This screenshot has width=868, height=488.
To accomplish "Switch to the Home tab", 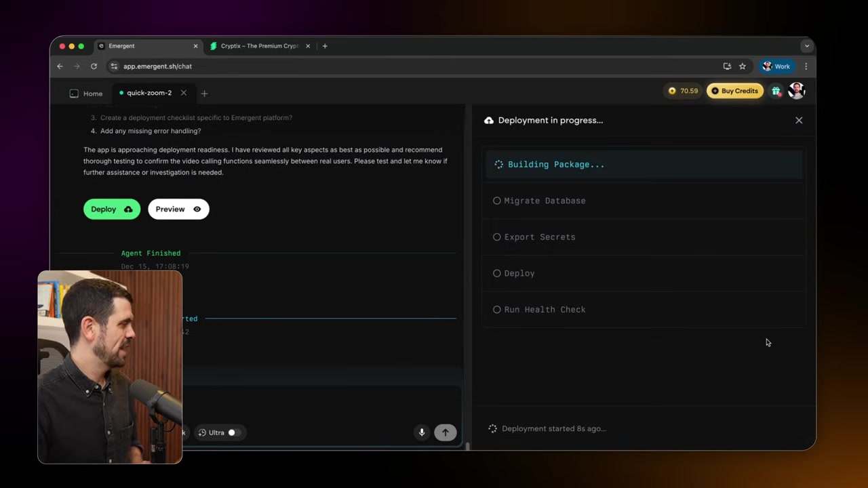I will pyautogui.click(x=86, y=94).
